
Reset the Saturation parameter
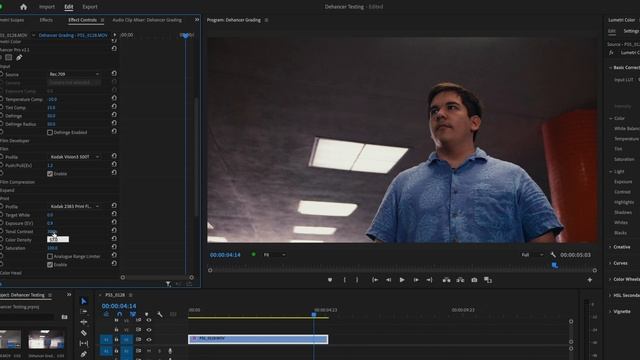(x=114, y=247)
